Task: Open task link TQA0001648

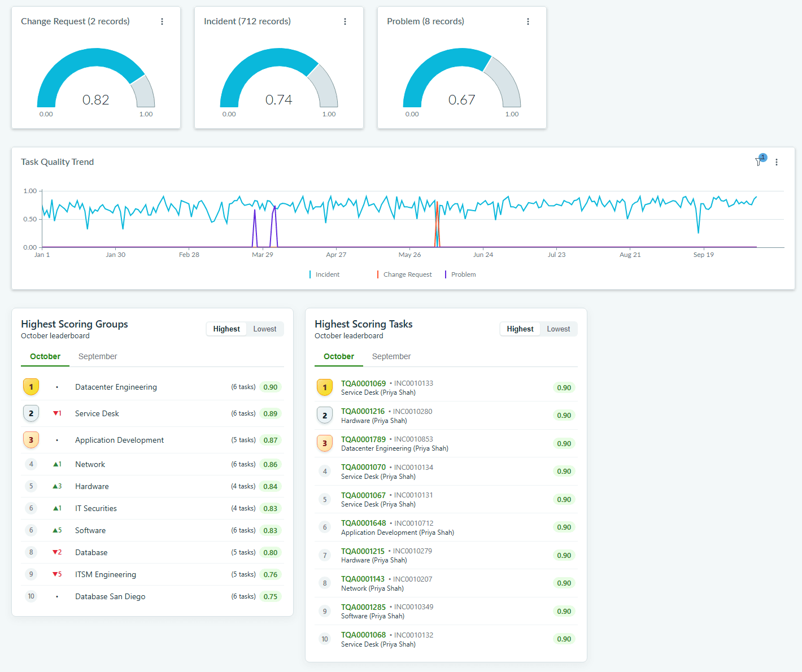Action: point(363,523)
